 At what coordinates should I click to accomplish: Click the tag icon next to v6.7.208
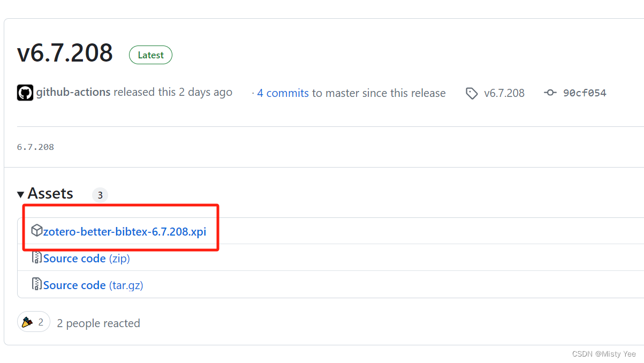(x=472, y=93)
